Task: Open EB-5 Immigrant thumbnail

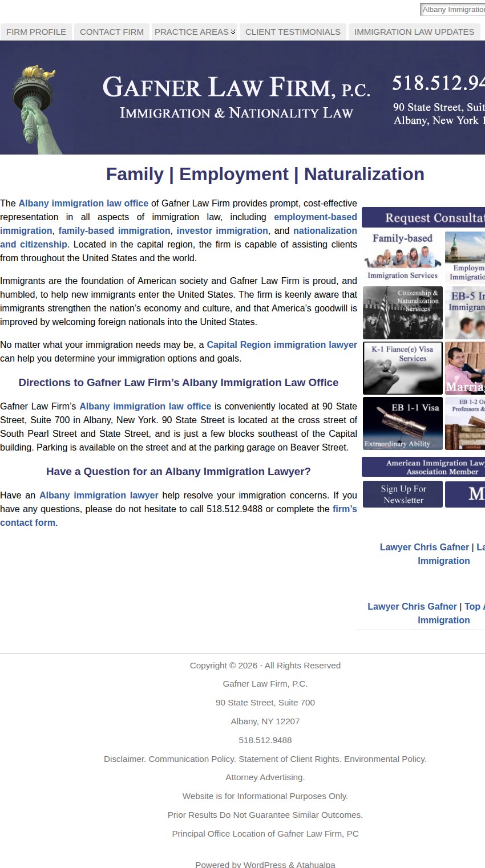Action: pyautogui.click(x=465, y=313)
